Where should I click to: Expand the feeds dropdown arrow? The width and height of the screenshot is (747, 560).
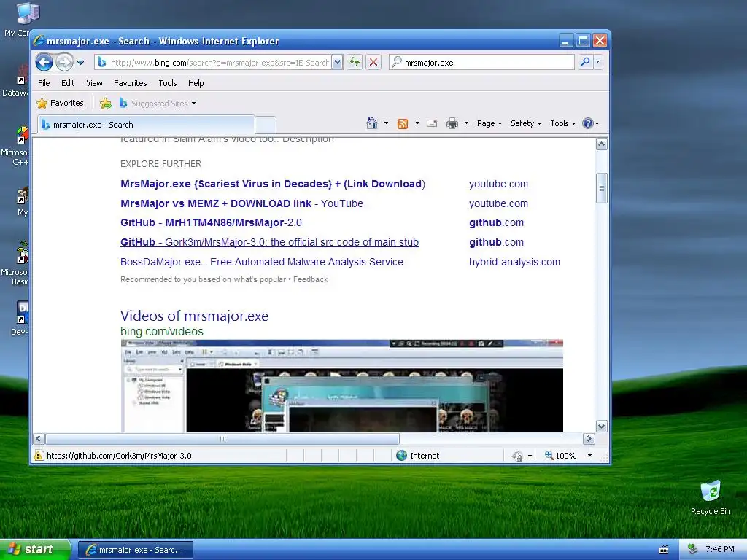click(417, 123)
